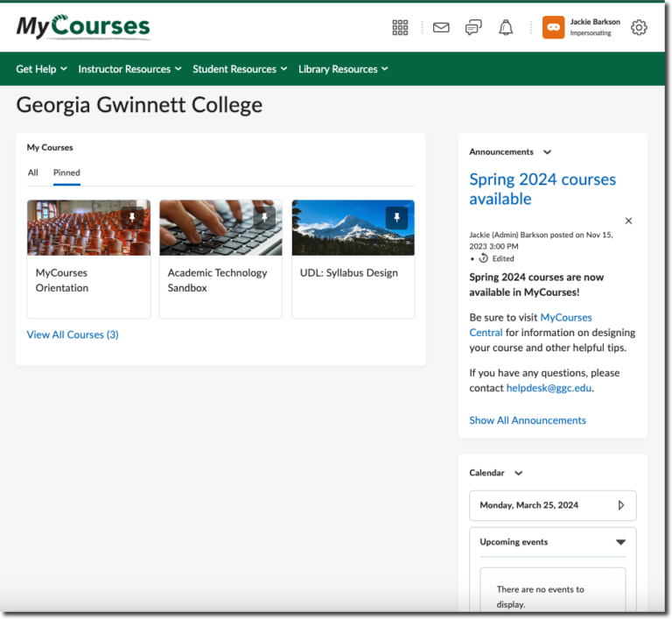Expand the Student Resources menu
This screenshot has height=619, width=672.
click(240, 69)
